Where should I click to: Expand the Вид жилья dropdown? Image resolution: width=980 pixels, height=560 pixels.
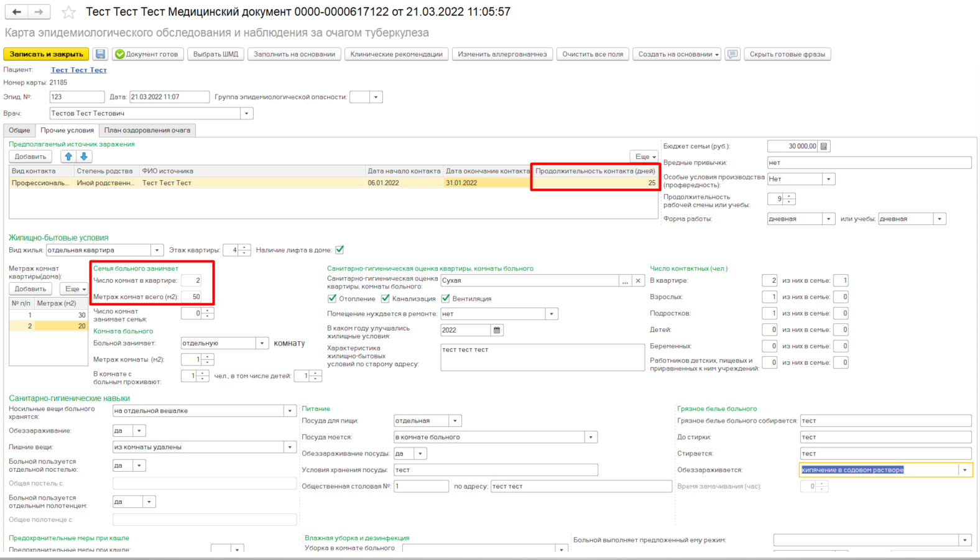tap(157, 250)
